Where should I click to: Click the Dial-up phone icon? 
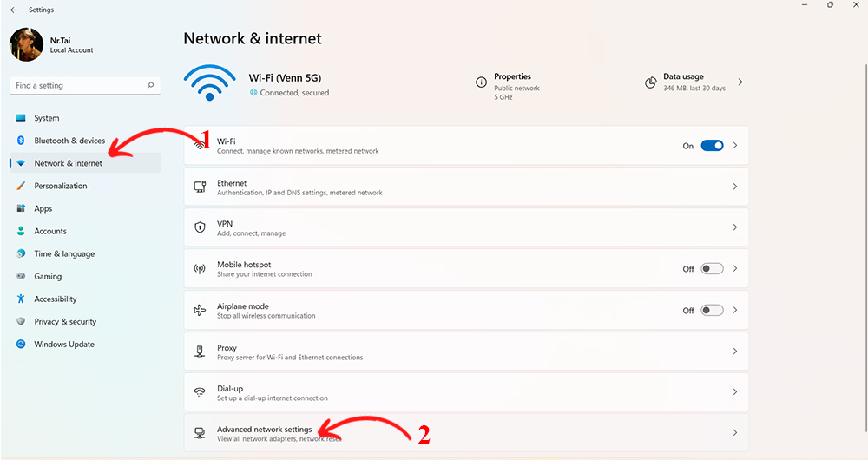(x=200, y=392)
